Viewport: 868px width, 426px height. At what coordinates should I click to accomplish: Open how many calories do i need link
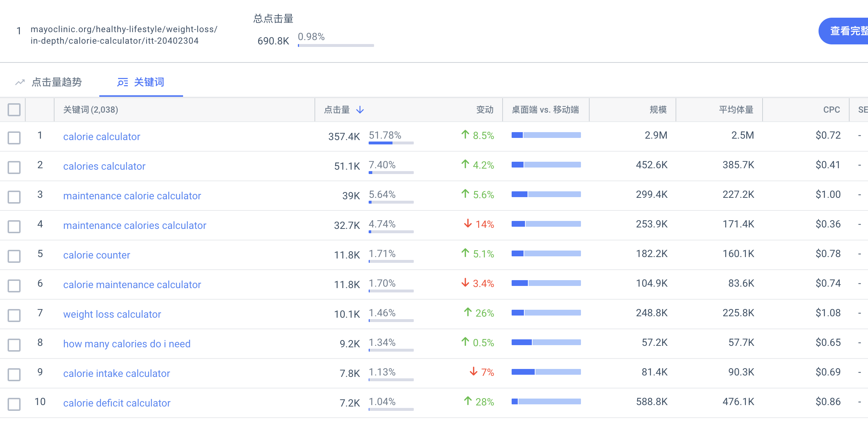point(127,344)
